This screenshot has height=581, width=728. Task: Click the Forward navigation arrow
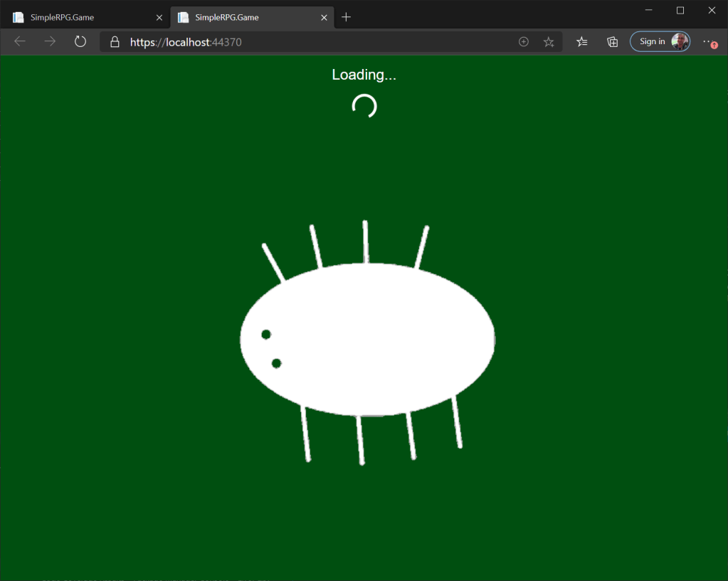[x=50, y=42]
